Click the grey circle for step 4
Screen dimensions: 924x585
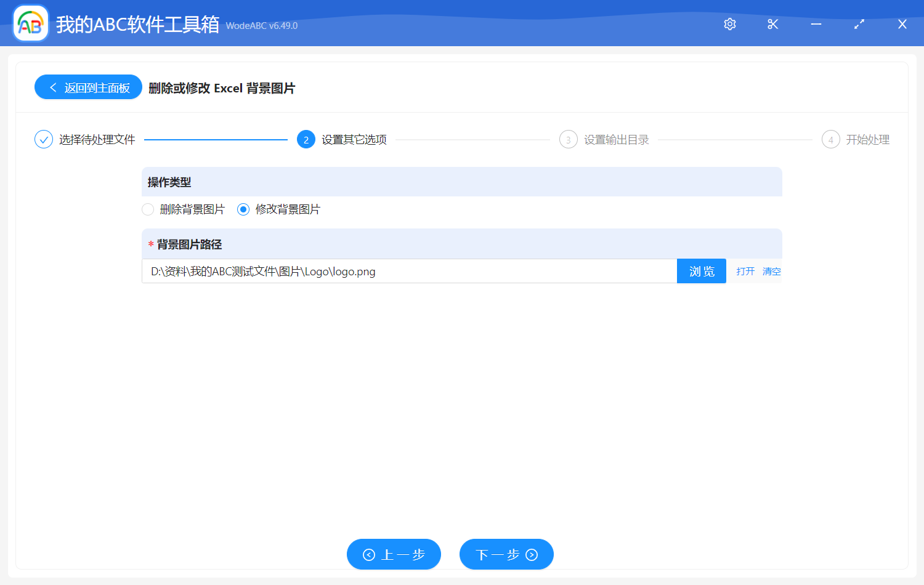830,139
